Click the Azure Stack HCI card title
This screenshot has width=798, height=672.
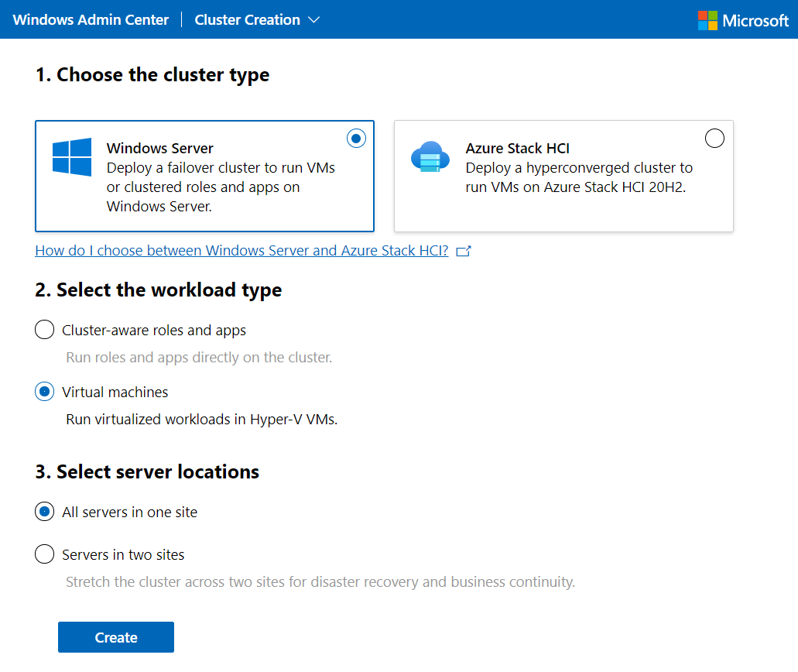[x=517, y=149]
